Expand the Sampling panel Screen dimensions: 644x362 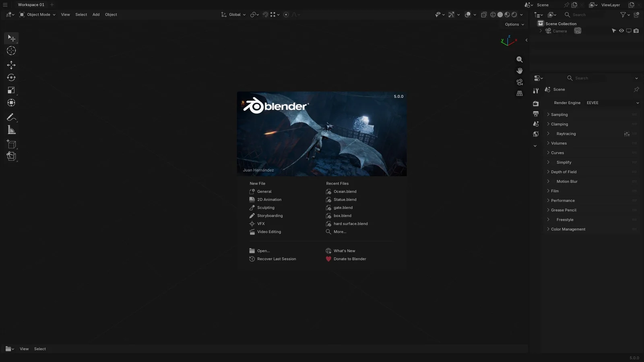pos(559,115)
